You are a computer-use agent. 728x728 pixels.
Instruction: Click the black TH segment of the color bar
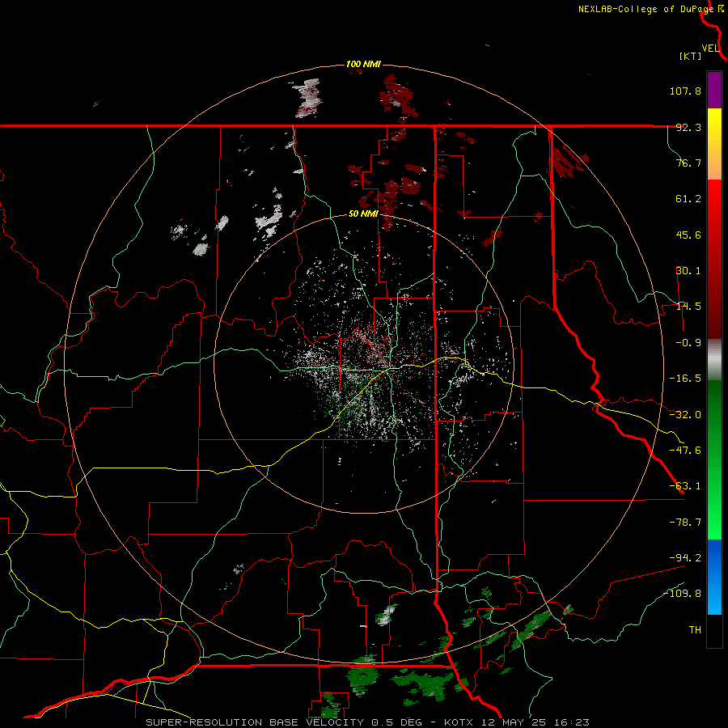click(714, 631)
